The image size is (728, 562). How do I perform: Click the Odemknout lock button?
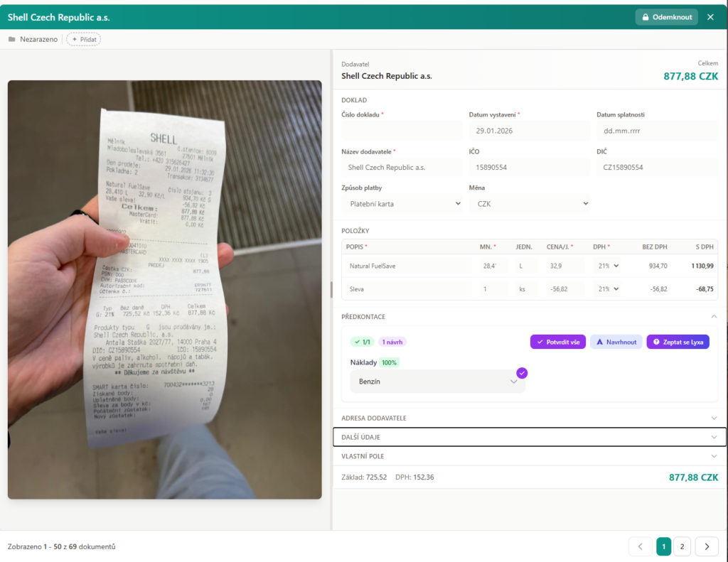[666, 17]
